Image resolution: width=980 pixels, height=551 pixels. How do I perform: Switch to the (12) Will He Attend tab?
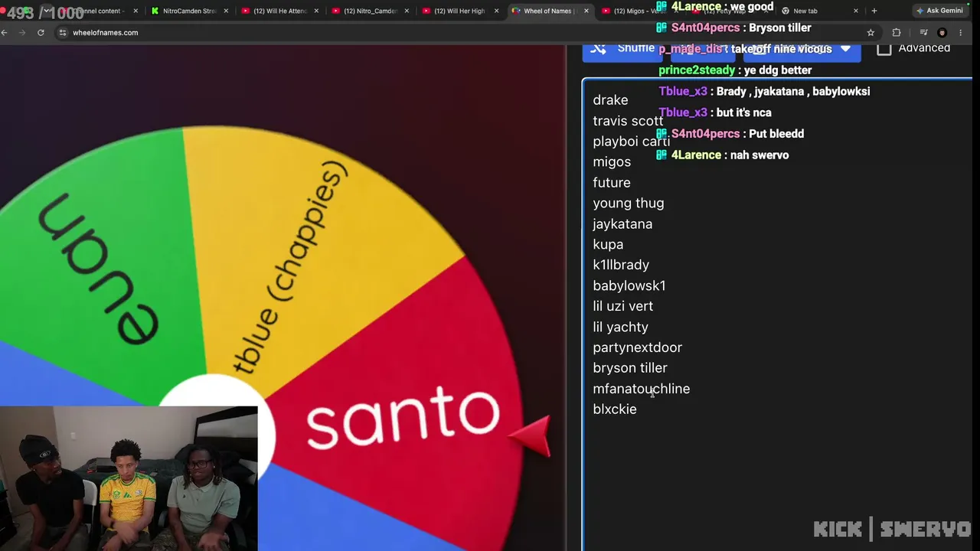pyautogui.click(x=279, y=11)
